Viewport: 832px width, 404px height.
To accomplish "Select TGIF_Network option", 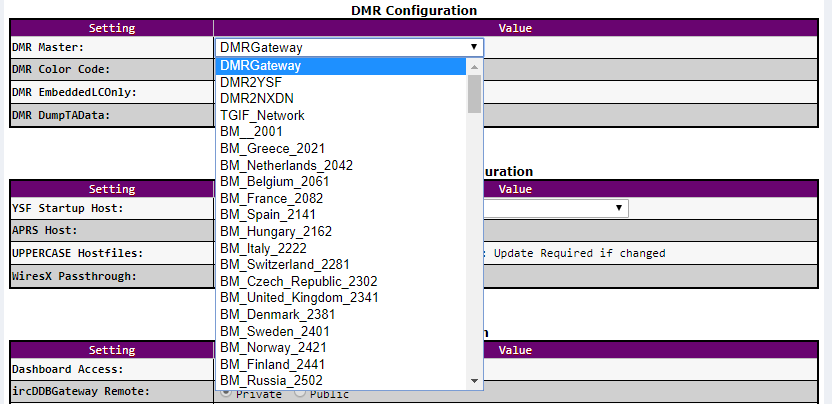I will (x=342, y=115).
